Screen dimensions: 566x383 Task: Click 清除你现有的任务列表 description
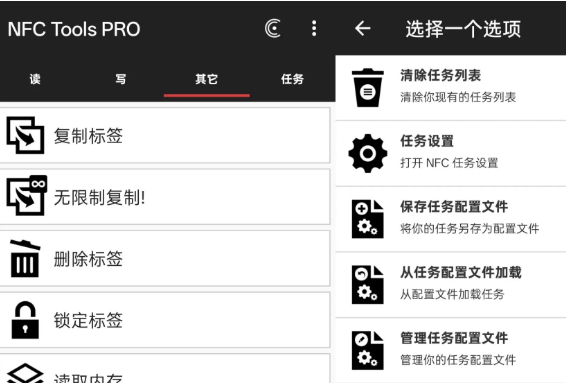click(458, 97)
